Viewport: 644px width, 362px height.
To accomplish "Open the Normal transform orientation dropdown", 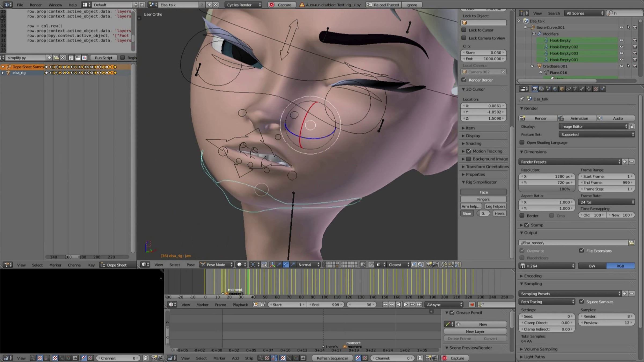I will (309, 265).
